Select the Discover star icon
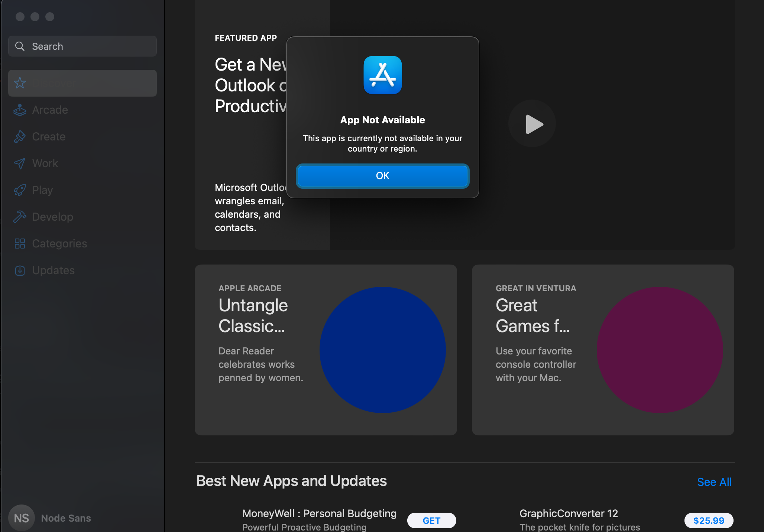The image size is (764, 532). pos(20,83)
